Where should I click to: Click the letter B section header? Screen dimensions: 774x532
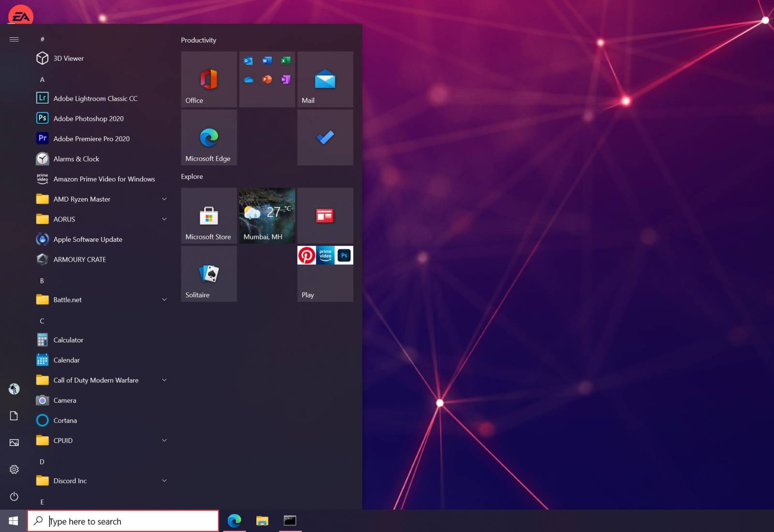[42, 281]
